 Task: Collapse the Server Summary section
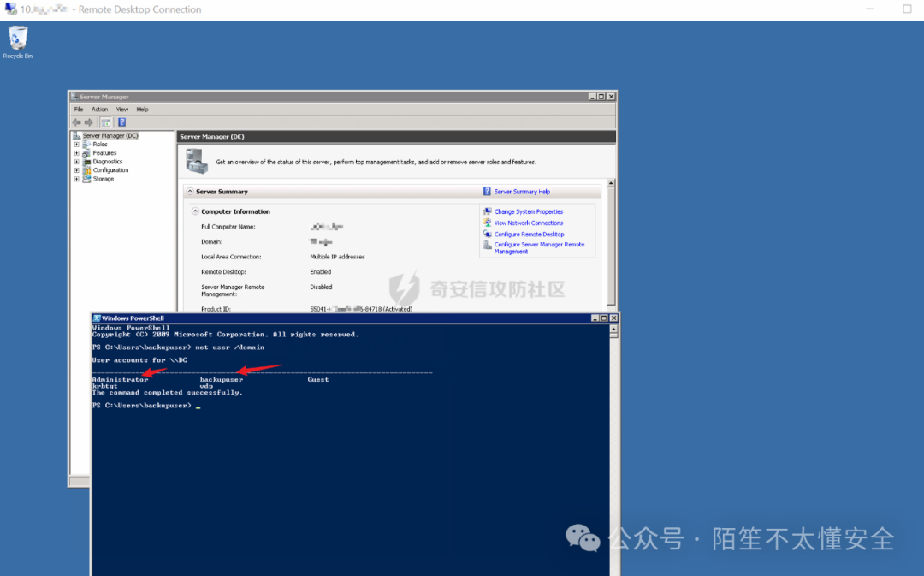(190, 191)
